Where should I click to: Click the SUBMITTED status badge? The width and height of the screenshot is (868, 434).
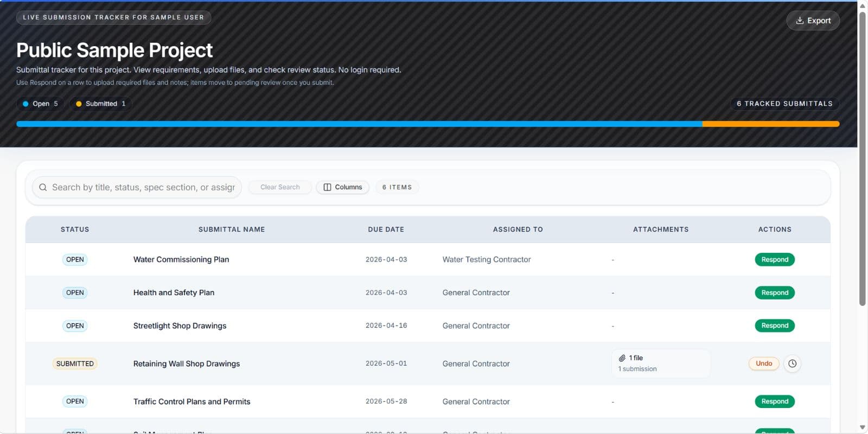point(75,363)
